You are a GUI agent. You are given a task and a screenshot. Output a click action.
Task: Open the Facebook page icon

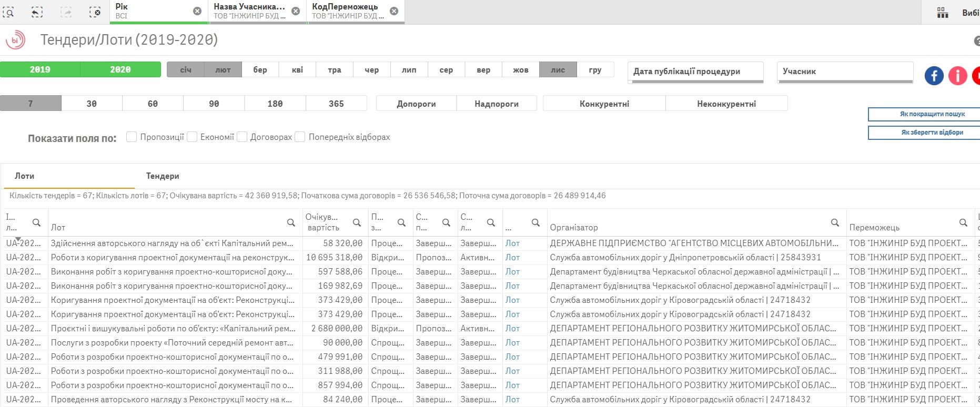click(934, 76)
